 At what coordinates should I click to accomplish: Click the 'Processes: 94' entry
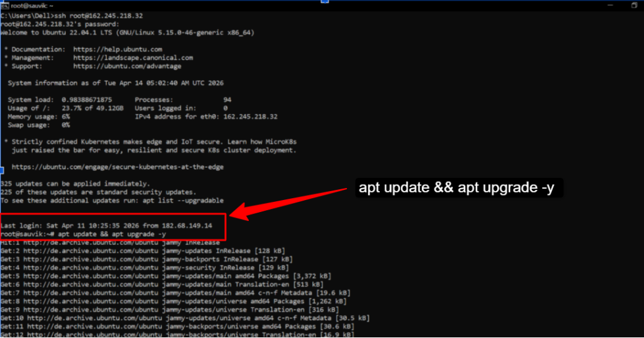[x=183, y=100]
